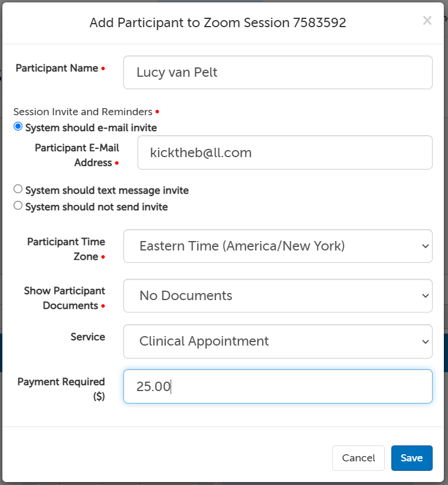The height and width of the screenshot is (485, 448).
Task: Select "System should e-mail invite" option
Action: (x=18, y=126)
